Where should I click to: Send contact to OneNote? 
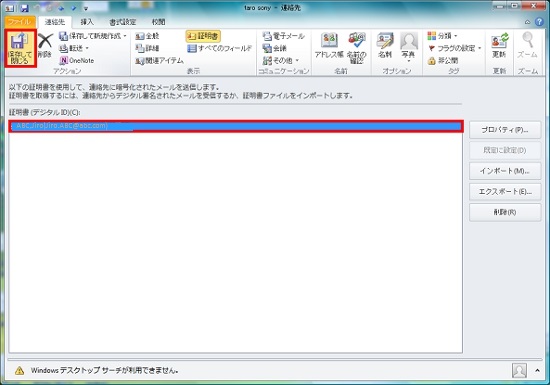(x=77, y=60)
